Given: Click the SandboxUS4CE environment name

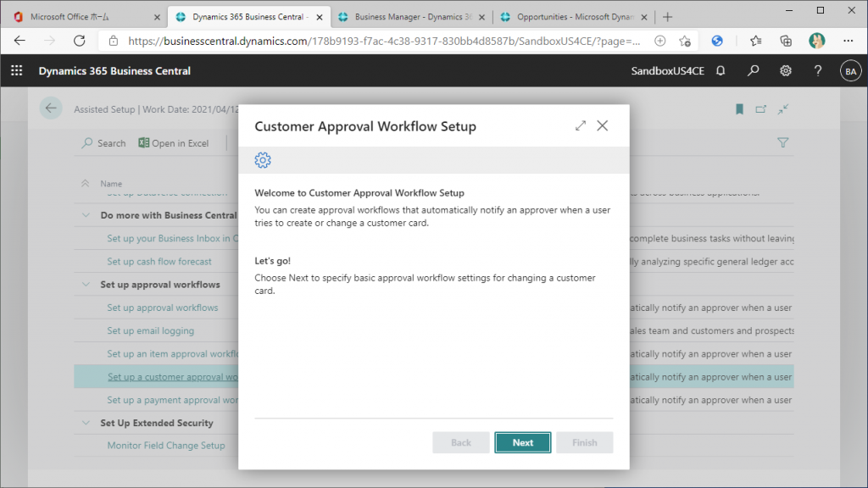Looking at the screenshot, I should click(668, 71).
